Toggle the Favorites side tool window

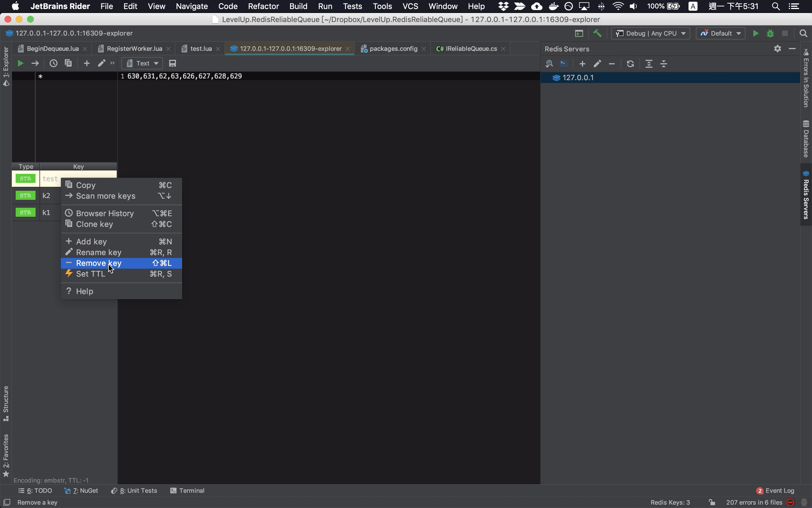pyautogui.click(x=6, y=455)
